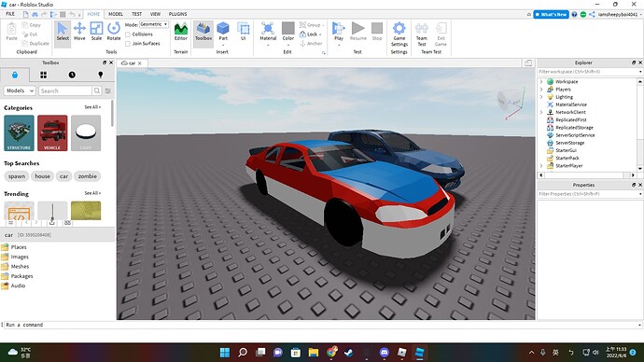644x362 pixels.
Task: Open the Terrain Editor
Action: point(181,32)
